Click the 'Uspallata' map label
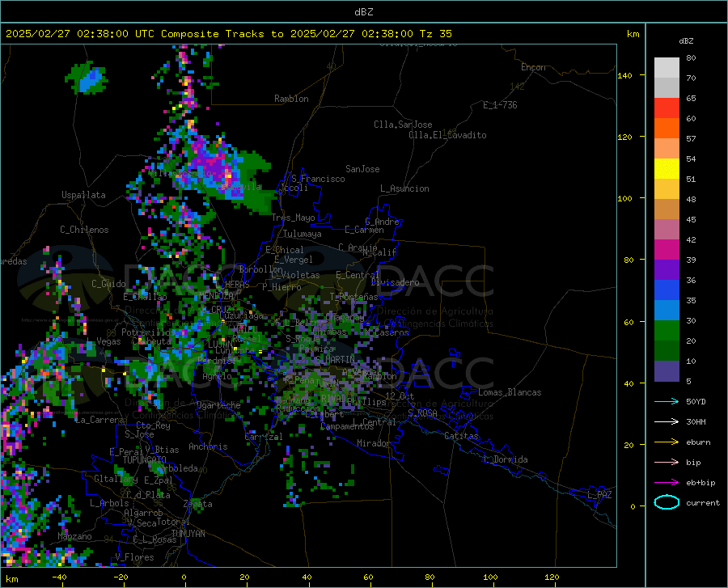The image size is (728, 588). click(x=83, y=195)
